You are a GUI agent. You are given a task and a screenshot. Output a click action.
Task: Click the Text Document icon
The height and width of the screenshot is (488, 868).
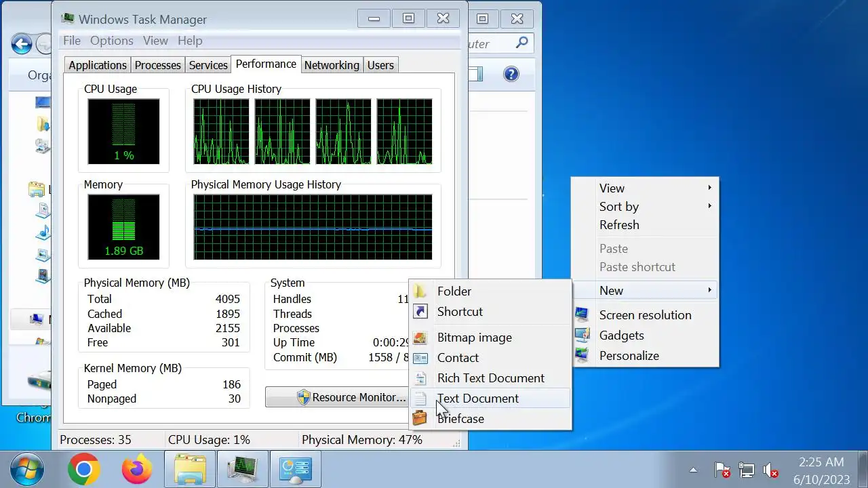click(x=420, y=398)
